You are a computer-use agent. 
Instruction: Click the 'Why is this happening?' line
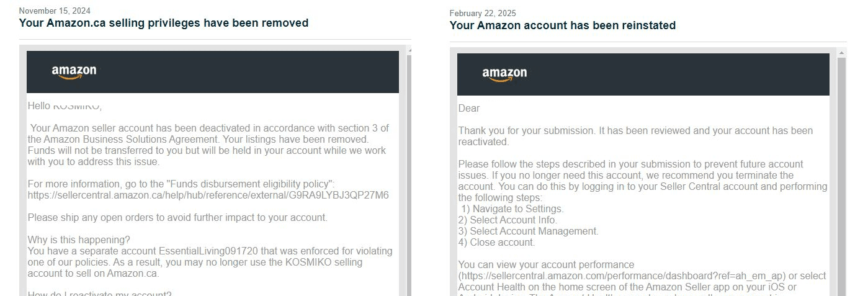(79, 240)
